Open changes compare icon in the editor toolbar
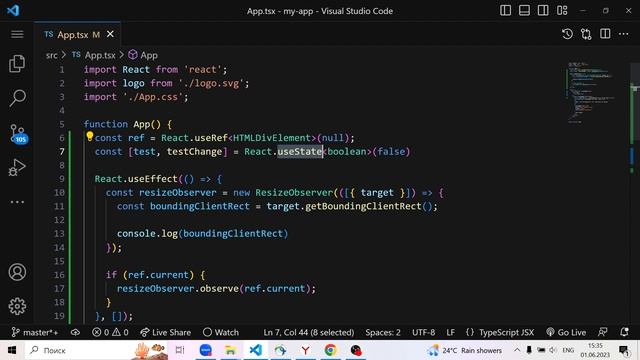 tap(586, 34)
